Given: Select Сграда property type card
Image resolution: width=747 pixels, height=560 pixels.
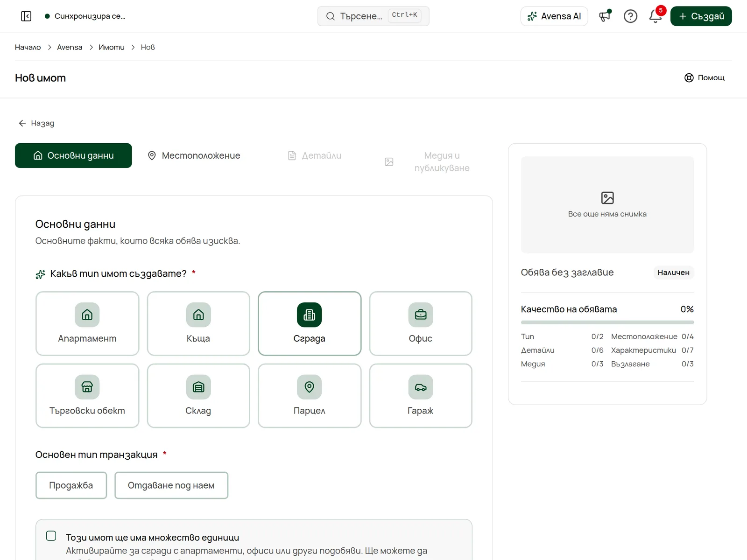Looking at the screenshot, I should point(310,323).
